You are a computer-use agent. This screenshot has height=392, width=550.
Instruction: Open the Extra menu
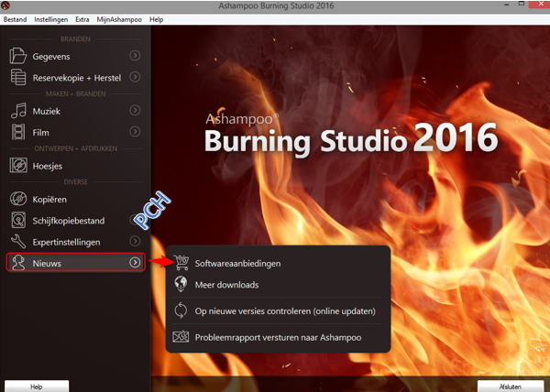(82, 19)
